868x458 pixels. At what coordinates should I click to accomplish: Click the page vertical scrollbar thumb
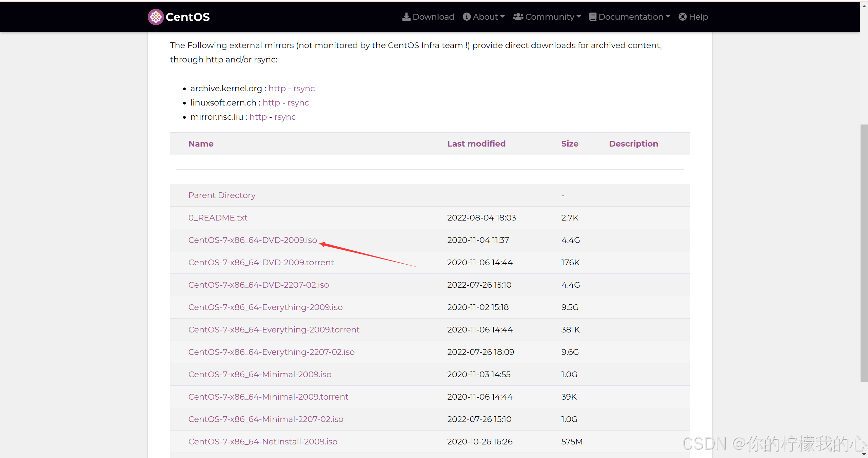tap(864, 253)
